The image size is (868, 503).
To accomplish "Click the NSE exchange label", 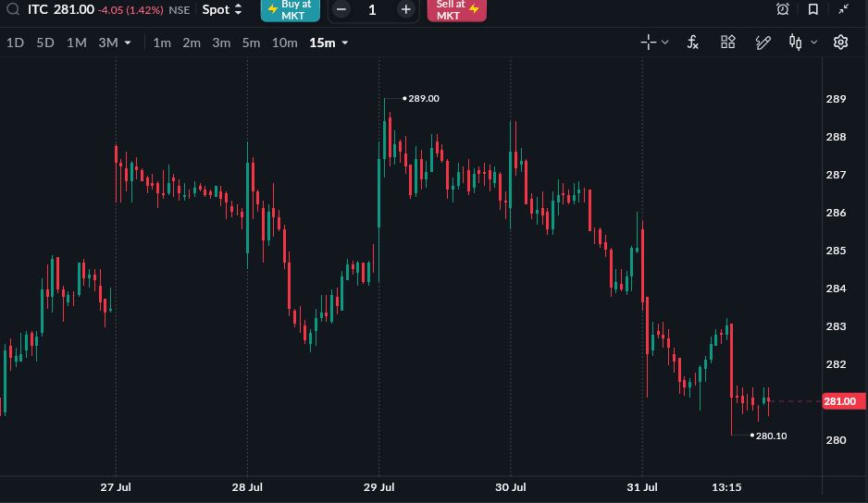I will [180, 10].
